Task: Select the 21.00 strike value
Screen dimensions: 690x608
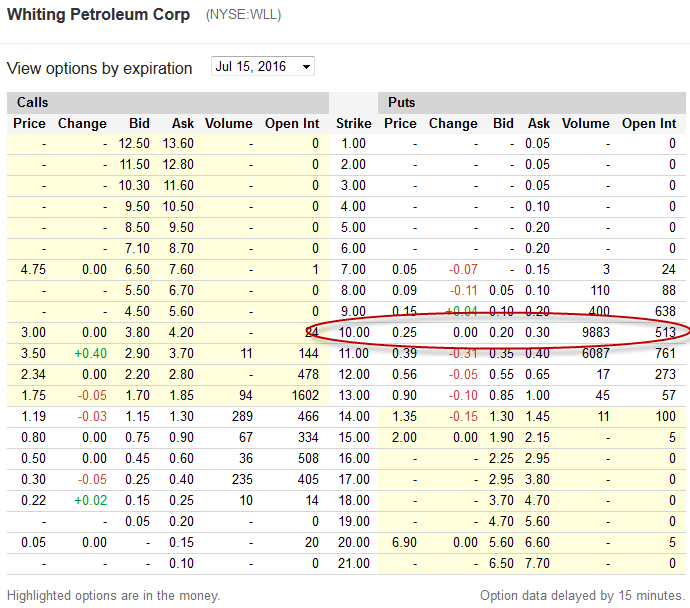Action: [354, 564]
